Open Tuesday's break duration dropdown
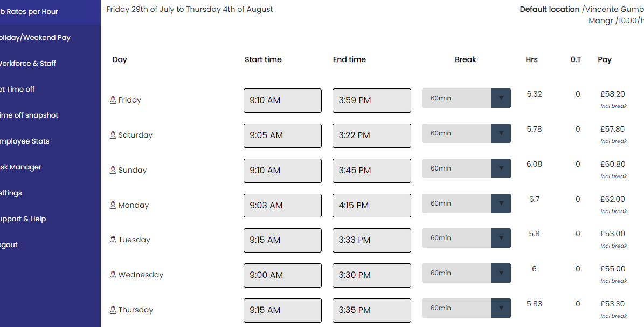Screen dimensions: 644x327 (x=501, y=238)
